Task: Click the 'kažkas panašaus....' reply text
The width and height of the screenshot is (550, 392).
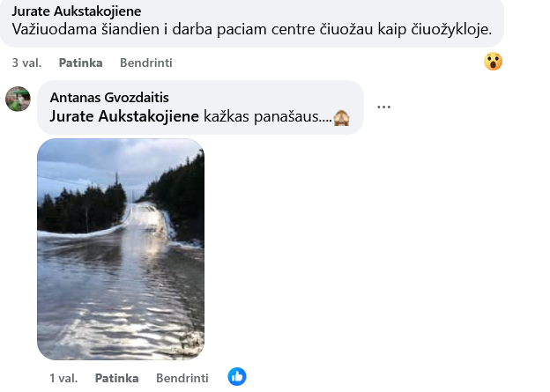Action: point(268,116)
